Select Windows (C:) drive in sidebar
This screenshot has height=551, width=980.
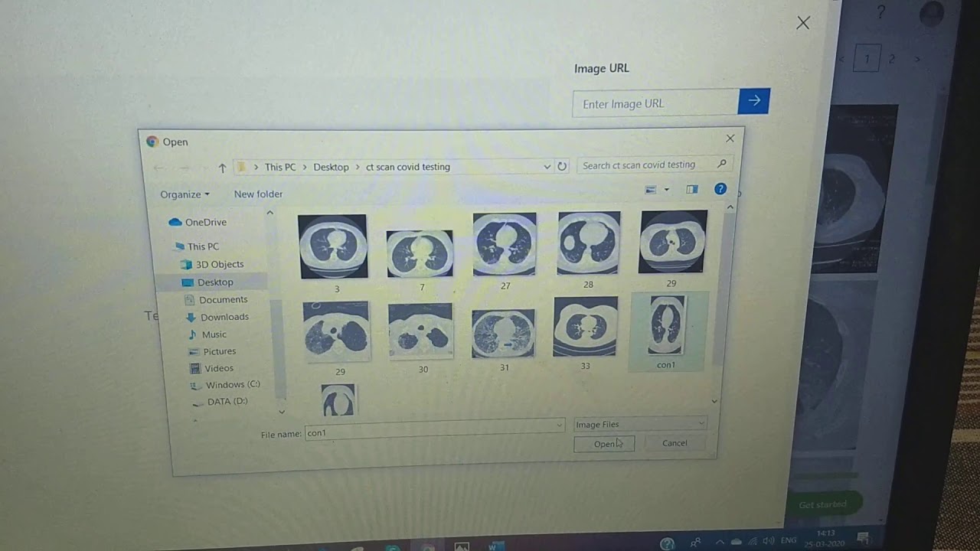[226, 385]
